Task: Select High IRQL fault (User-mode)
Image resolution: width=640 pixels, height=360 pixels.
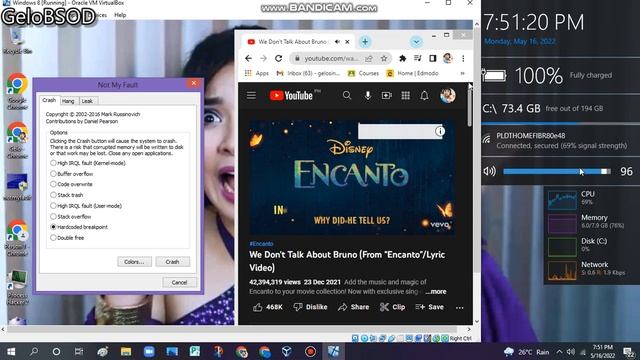Action: click(86, 206)
